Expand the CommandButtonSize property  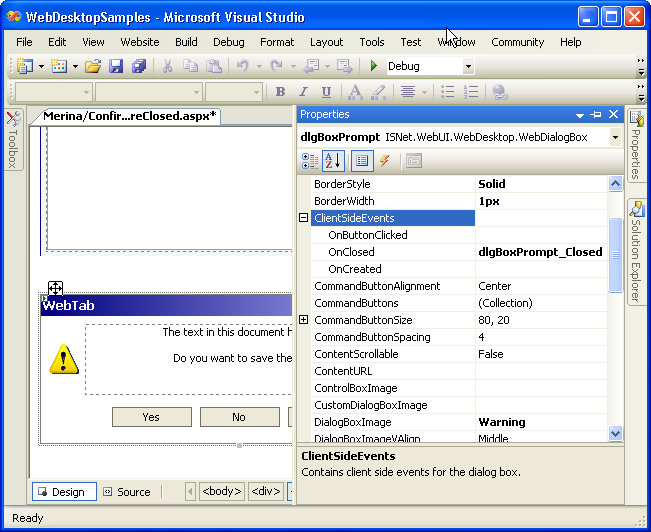coord(303,320)
